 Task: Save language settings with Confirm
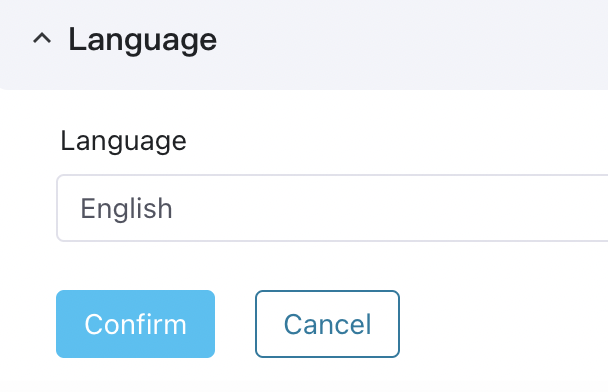click(x=135, y=324)
